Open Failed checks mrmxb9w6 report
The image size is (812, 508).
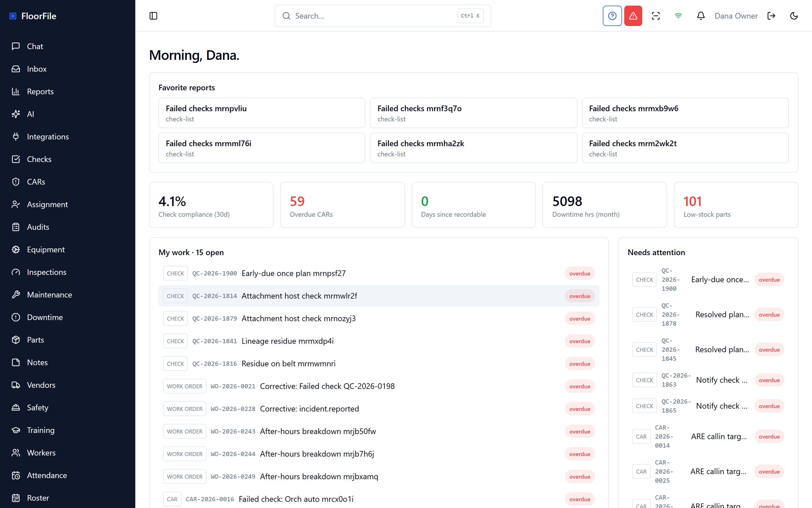[x=685, y=113]
